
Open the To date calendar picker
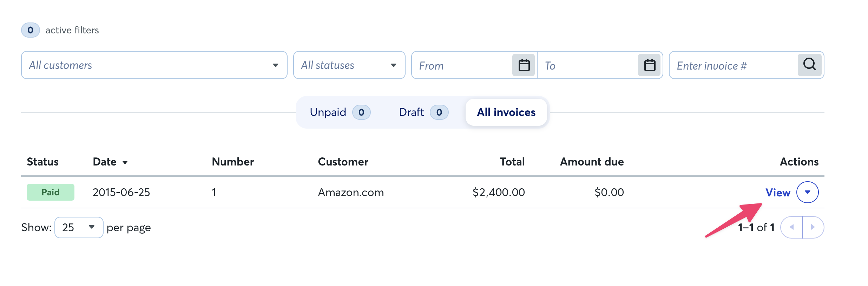[x=649, y=65]
